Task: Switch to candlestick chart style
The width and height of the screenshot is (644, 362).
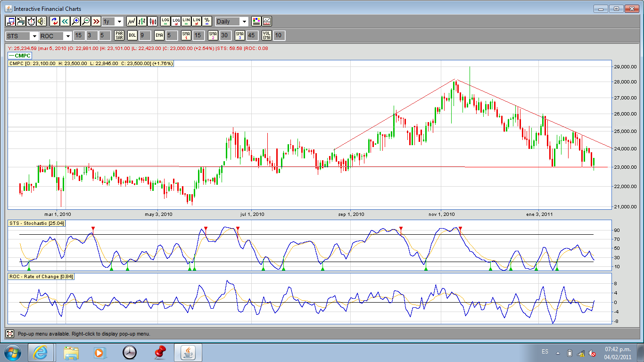Action: click(x=152, y=21)
